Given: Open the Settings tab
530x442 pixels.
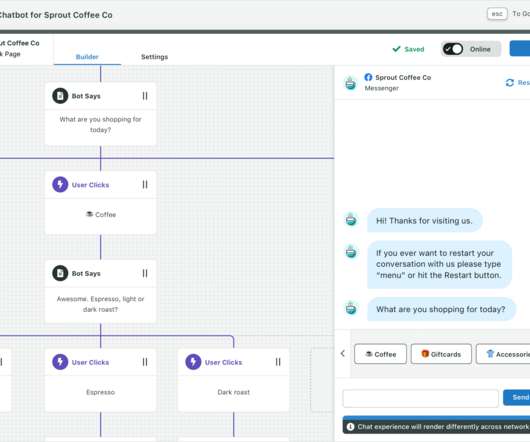Looking at the screenshot, I should [154, 57].
